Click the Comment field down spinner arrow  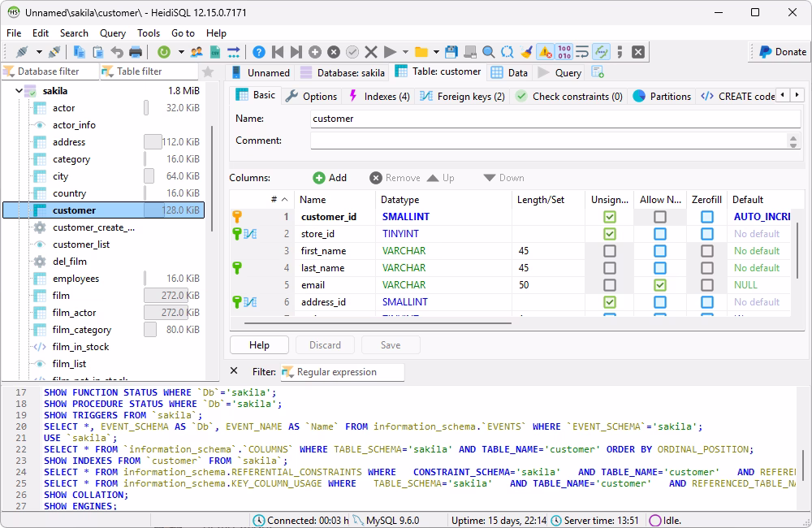pos(793,145)
